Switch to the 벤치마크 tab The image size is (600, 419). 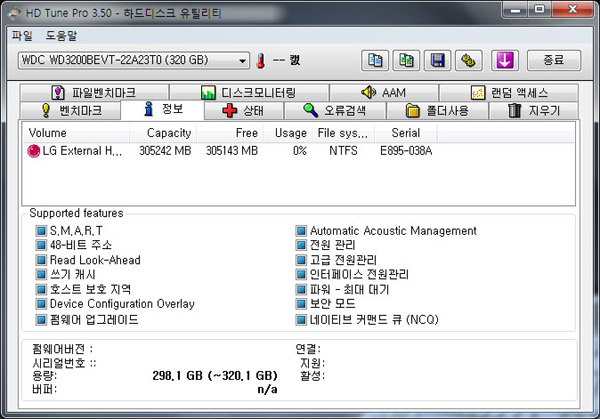[x=71, y=111]
